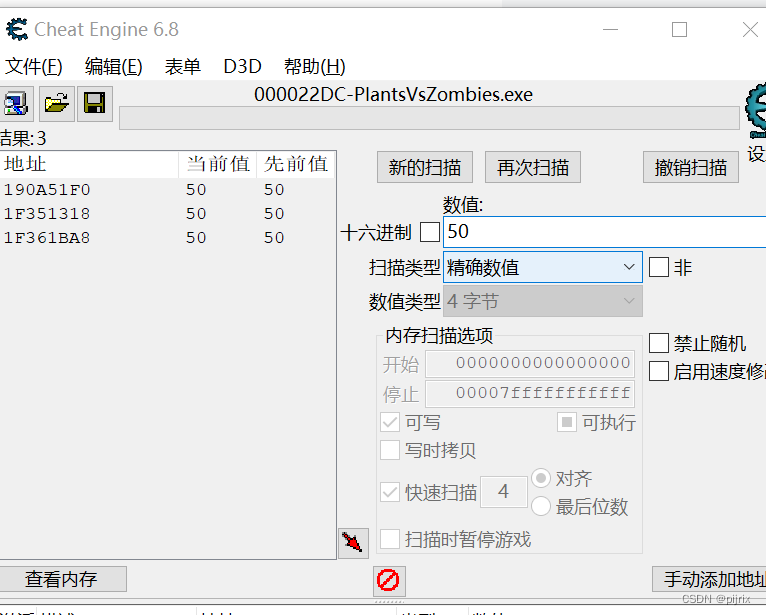
Task: Click the 先前值 column header
Action: click(296, 164)
